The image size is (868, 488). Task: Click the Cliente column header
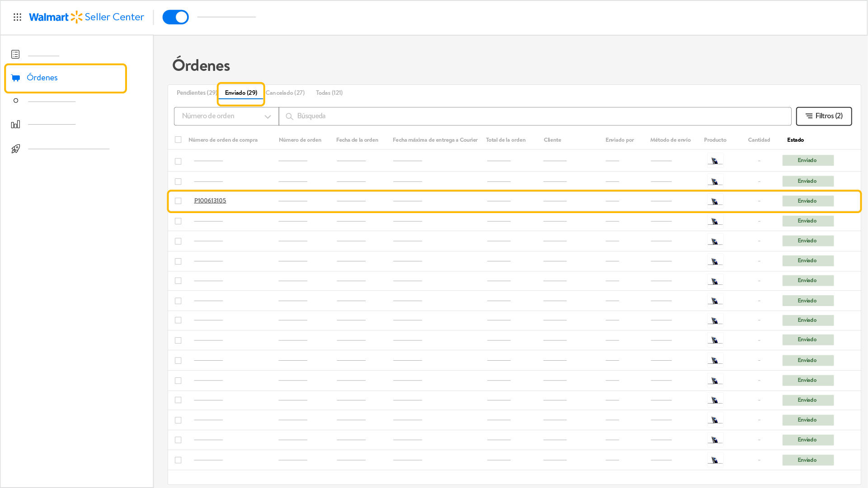552,140
